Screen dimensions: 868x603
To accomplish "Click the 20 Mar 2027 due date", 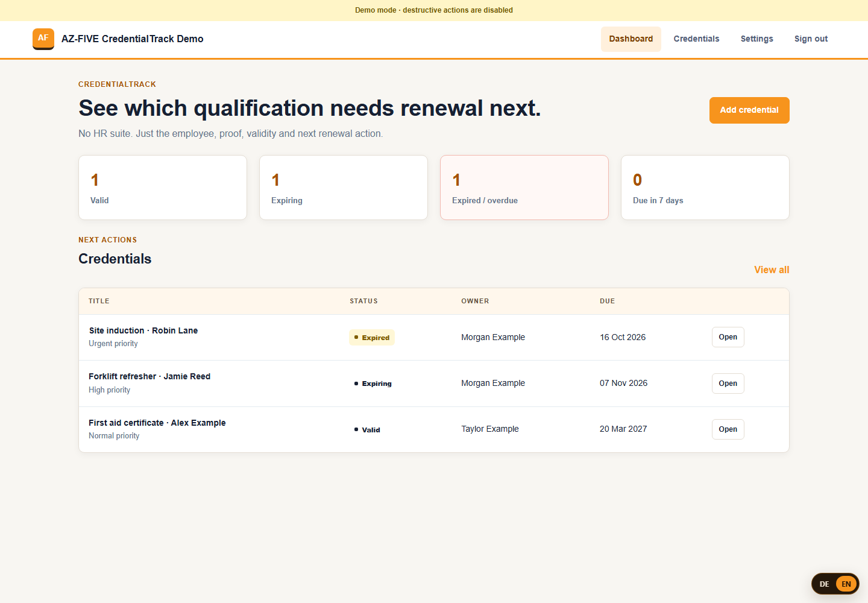I will point(623,429).
